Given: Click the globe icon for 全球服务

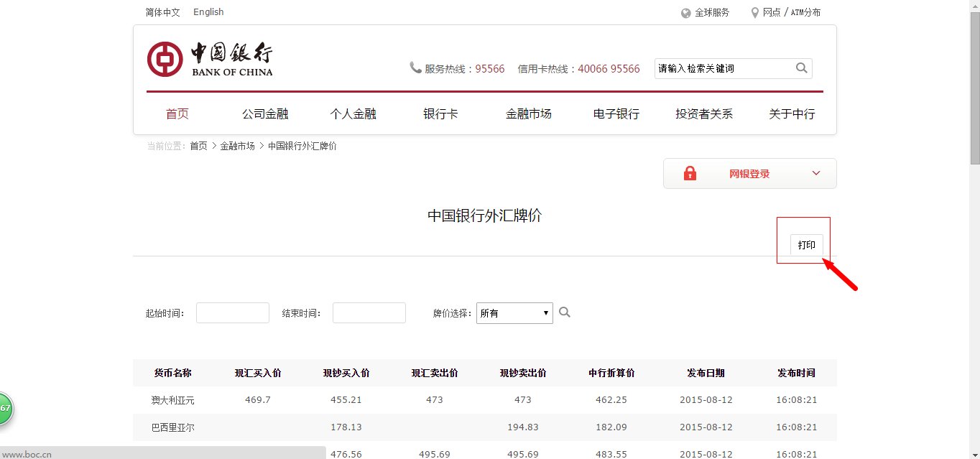Looking at the screenshot, I should tap(685, 12).
